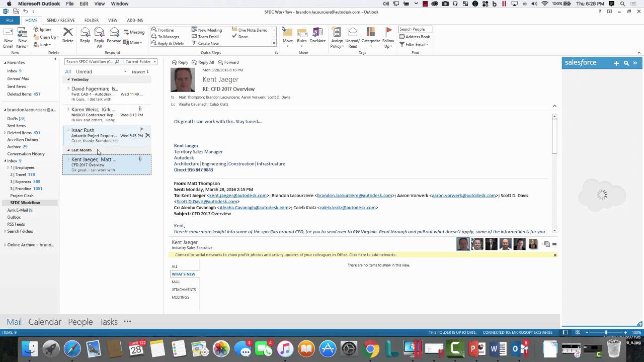Click the ribbon Reply All icon

pyautogui.click(x=99, y=37)
